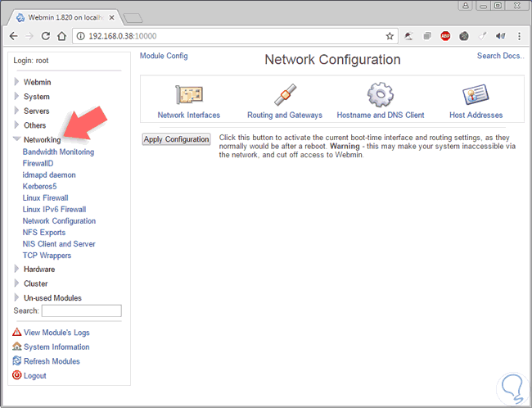532x408 pixels.
Task: Click the Hostname and DNS Client text link
Action: [x=381, y=116]
